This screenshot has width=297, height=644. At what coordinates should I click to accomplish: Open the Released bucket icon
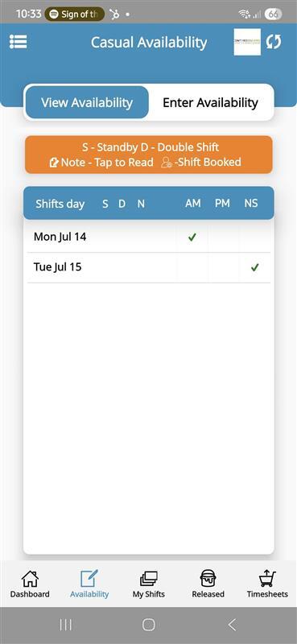[x=208, y=579]
